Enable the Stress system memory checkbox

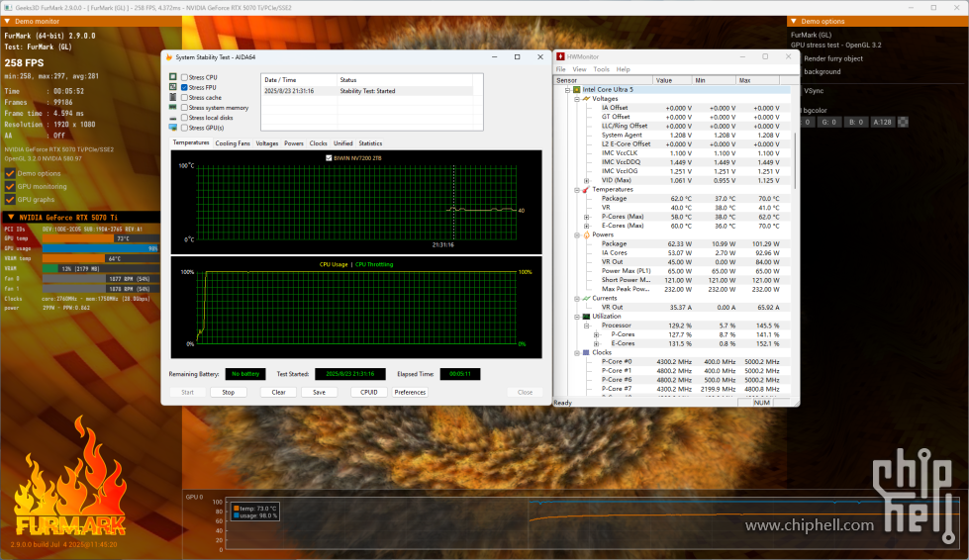[x=184, y=108]
